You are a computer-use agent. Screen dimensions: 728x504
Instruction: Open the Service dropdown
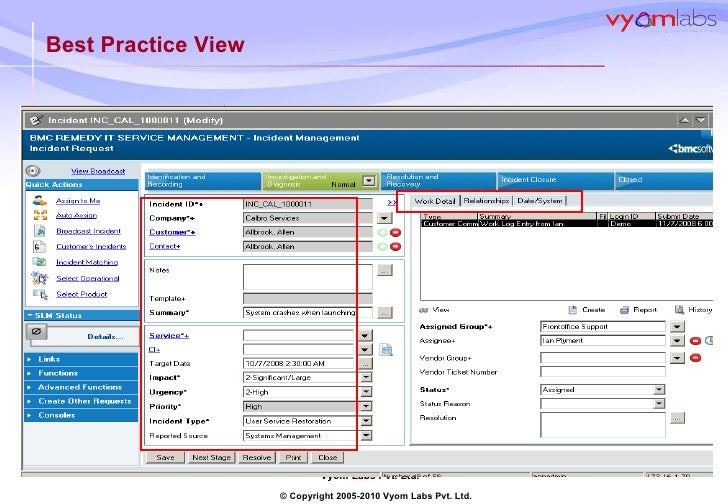[365, 335]
